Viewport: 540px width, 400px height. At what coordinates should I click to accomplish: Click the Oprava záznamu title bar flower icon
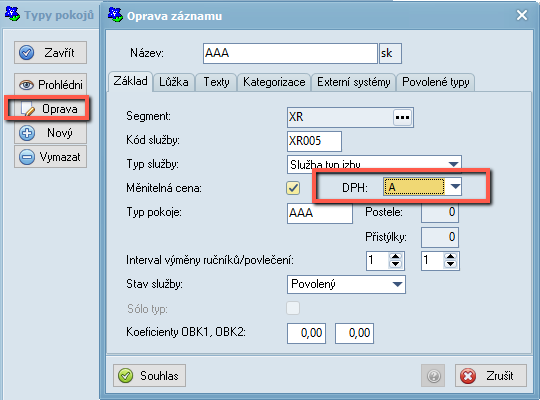coord(115,15)
